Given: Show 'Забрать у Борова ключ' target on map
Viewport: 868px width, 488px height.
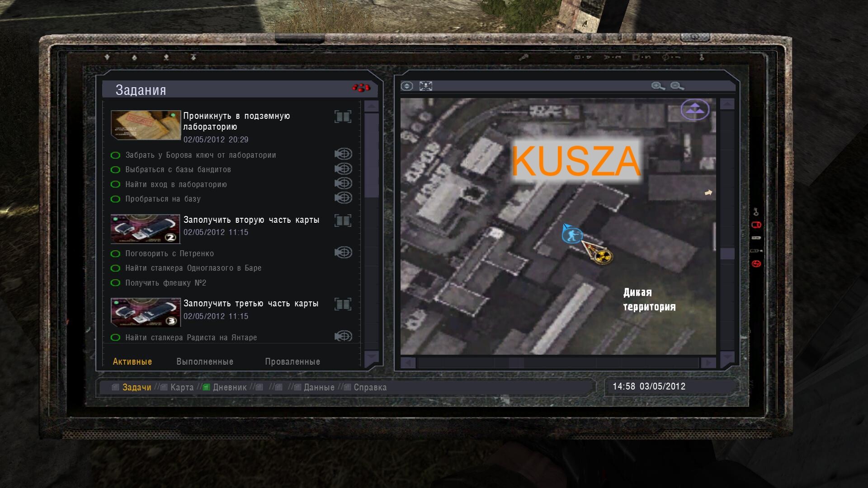Looking at the screenshot, I should tap(343, 154).
